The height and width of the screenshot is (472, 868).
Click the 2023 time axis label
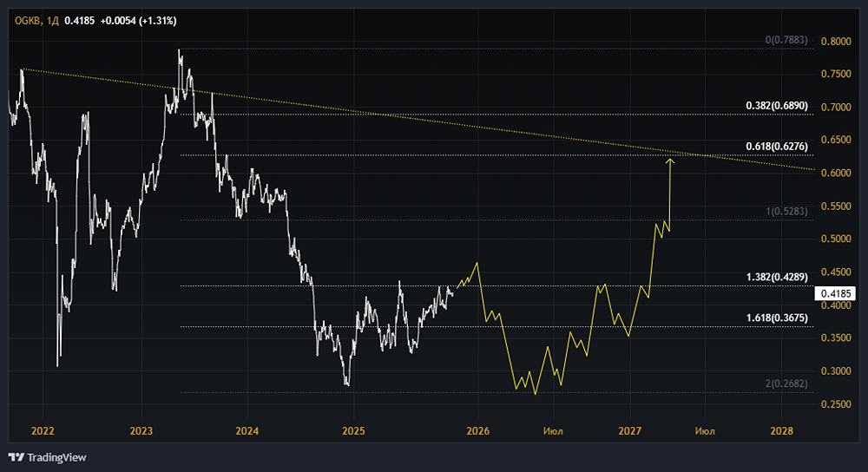pyautogui.click(x=141, y=431)
